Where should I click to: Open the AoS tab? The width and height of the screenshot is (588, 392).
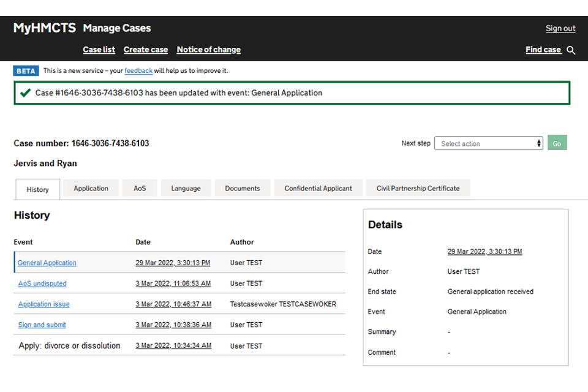(x=140, y=189)
